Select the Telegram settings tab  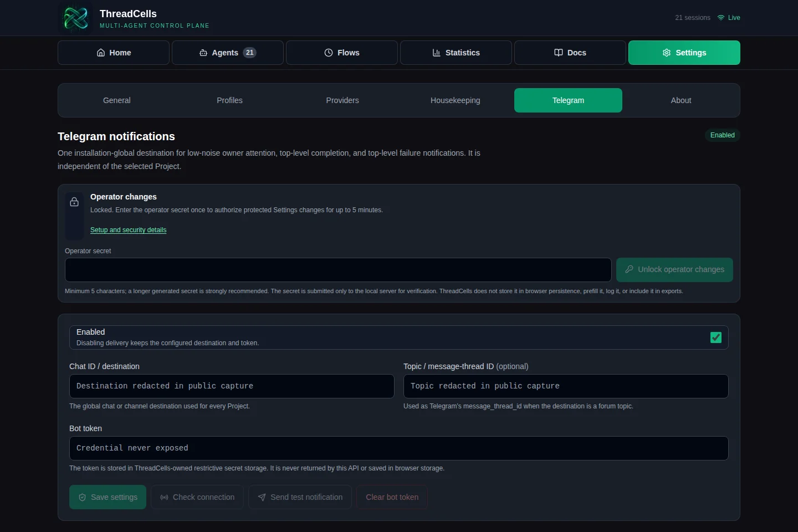click(568, 100)
